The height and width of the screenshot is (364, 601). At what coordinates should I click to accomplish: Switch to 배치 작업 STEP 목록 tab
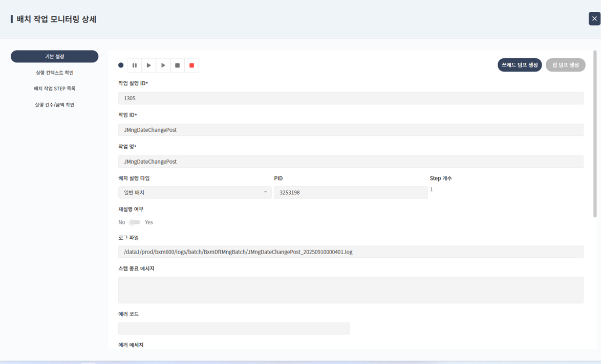click(x=54, y=88)
